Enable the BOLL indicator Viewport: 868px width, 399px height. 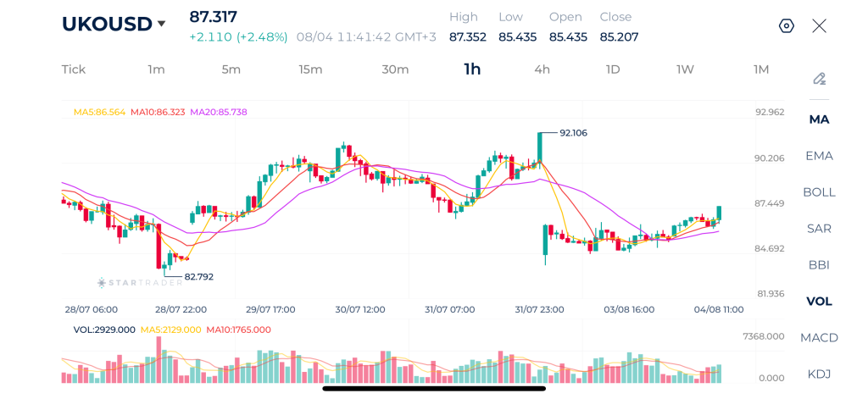point(820,192)
